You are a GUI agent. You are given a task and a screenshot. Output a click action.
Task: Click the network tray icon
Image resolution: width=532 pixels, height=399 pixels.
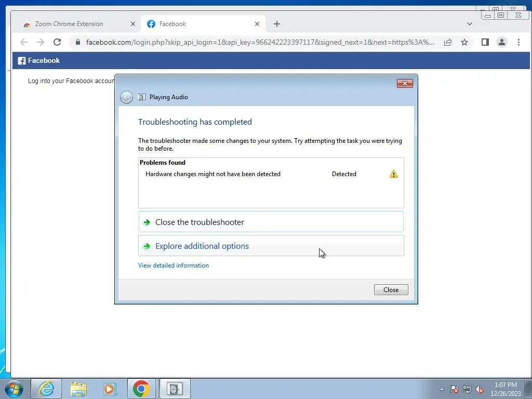tap(467, 389)
